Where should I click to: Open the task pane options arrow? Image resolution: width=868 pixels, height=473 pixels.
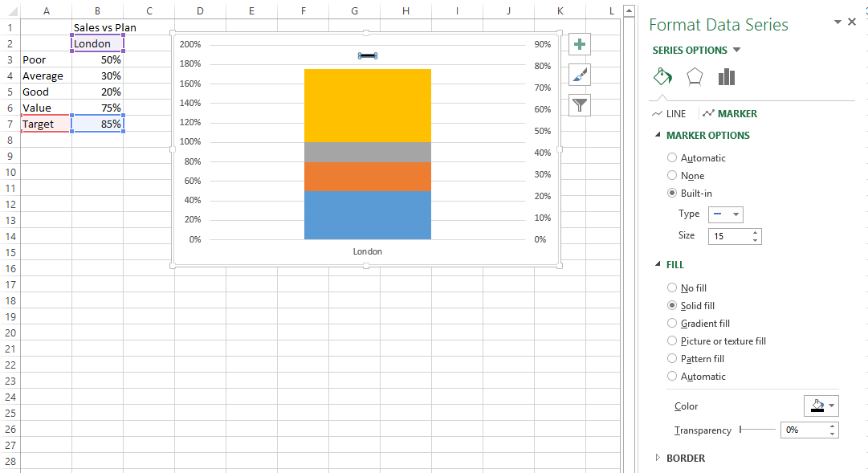click(x=837, y=22)
